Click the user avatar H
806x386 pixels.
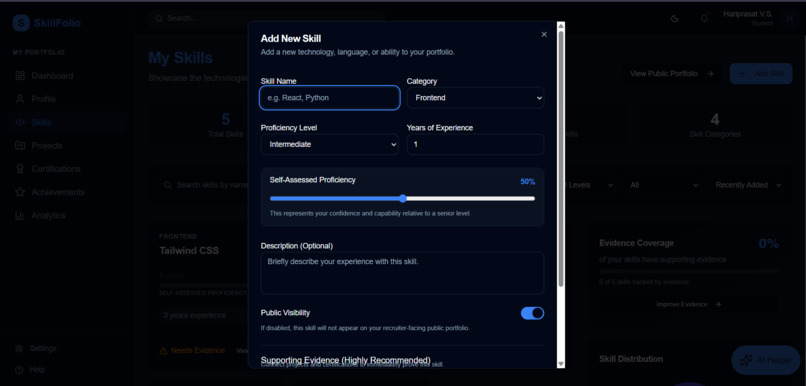tap(789, 19)
